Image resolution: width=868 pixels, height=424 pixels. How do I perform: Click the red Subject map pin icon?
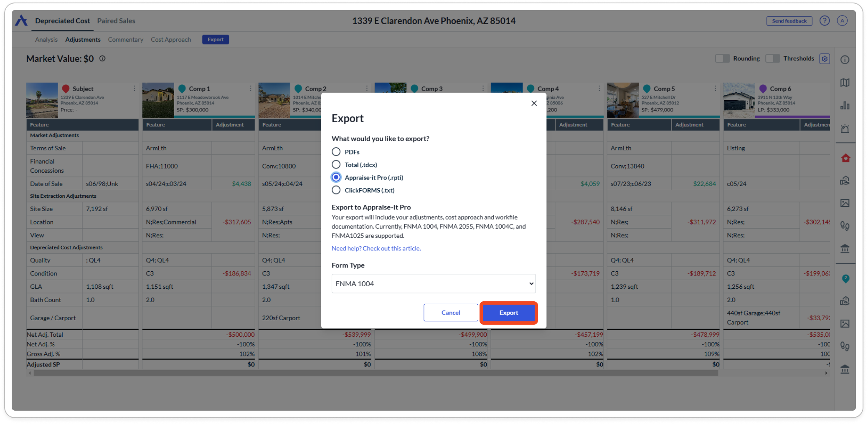click(66, 89)
